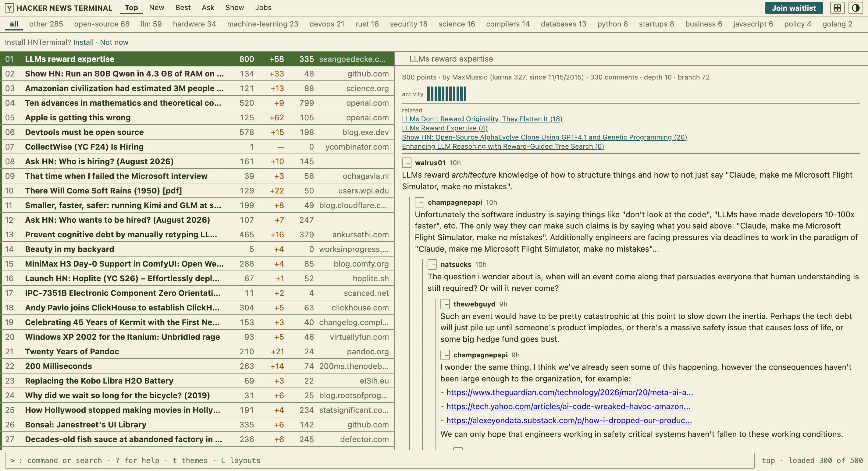868x471 pixels.
Task: Filter by hardware 34 tag
Action: 194,24
